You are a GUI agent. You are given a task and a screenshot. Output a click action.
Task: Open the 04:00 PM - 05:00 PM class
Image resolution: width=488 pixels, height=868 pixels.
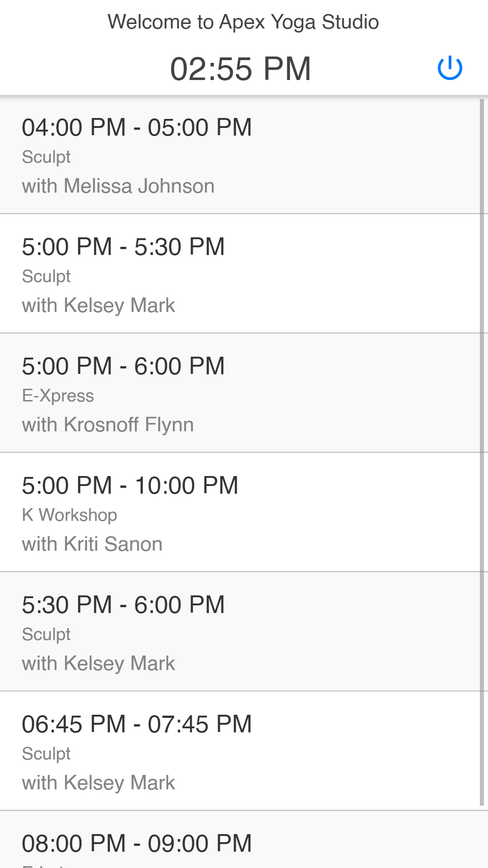(x=137, y=127)
